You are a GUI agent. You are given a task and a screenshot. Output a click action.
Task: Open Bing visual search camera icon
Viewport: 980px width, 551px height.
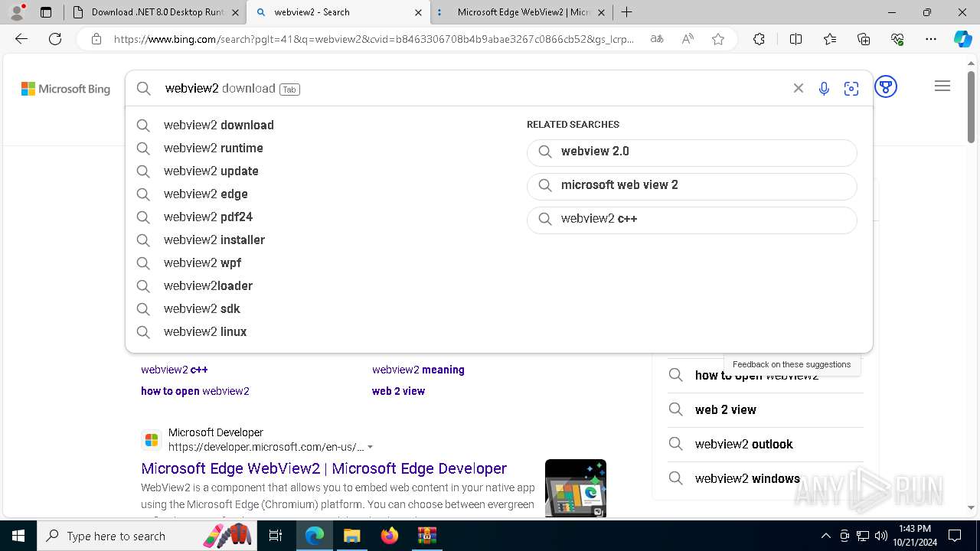coord(851,89)
